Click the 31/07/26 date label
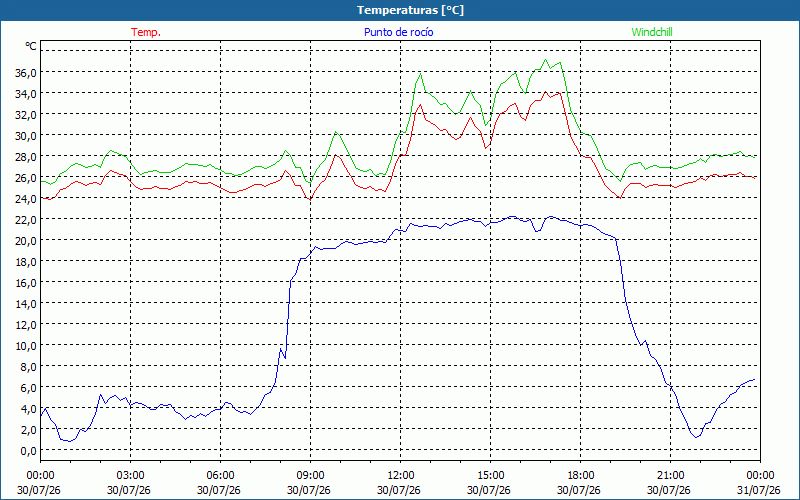 759,490
